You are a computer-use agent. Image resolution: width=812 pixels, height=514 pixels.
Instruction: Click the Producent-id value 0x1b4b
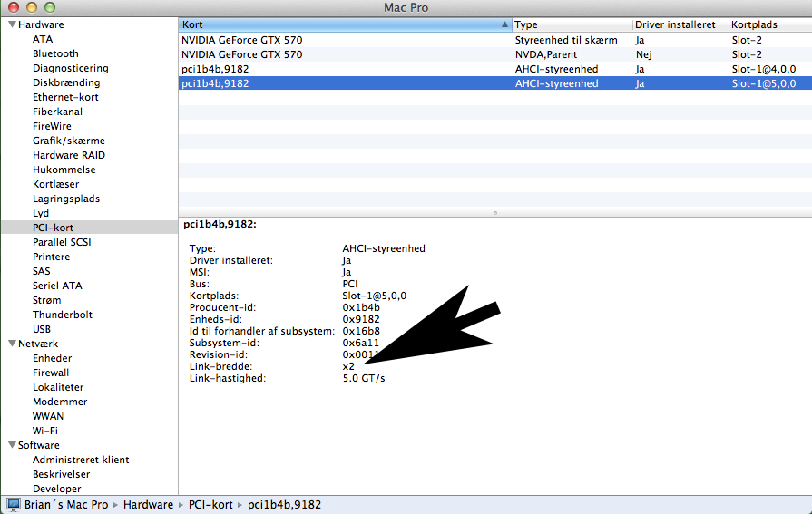click(361, 307)
